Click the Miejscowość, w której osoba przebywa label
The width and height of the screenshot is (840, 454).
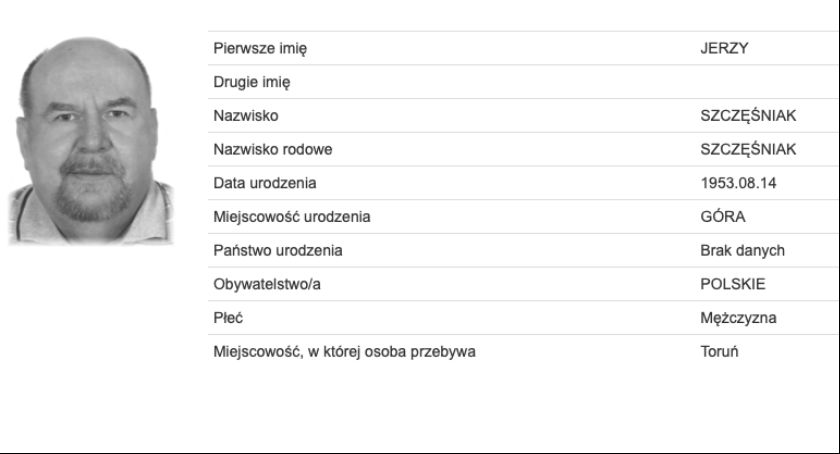click(x=344, y=352)
